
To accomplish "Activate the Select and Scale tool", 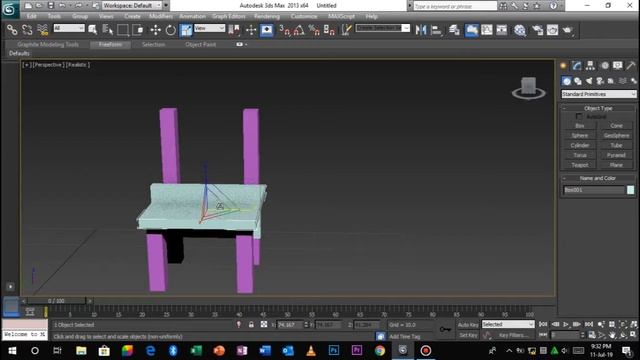I will click(186, 30).
